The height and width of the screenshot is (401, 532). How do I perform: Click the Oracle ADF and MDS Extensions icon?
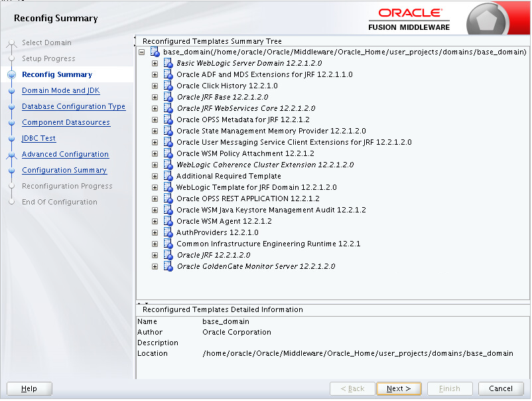coord(168,74)
